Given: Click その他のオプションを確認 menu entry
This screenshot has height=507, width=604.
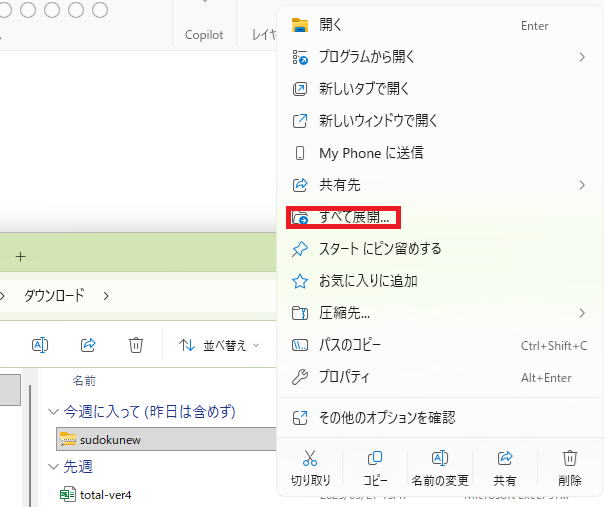Looking at the screenshot, I should click(386, 417).
